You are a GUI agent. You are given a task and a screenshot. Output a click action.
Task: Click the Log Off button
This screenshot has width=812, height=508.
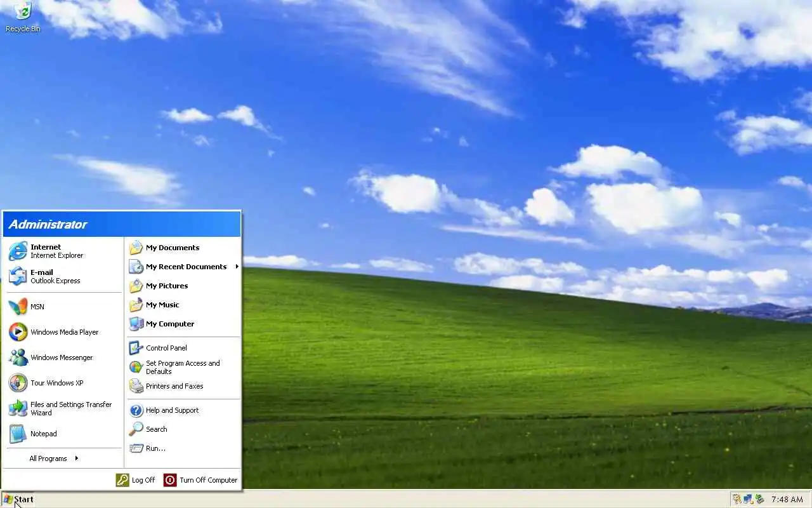pos(135,480)
